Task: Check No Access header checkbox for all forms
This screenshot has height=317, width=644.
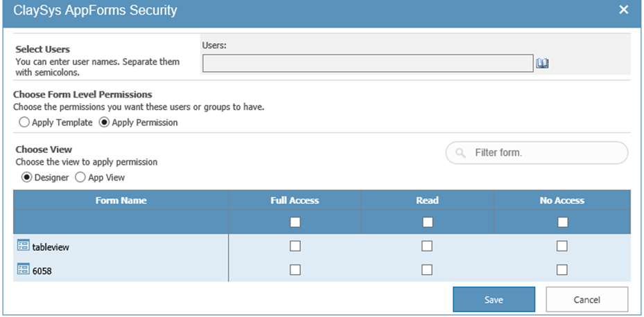Action: pos(563,222)
